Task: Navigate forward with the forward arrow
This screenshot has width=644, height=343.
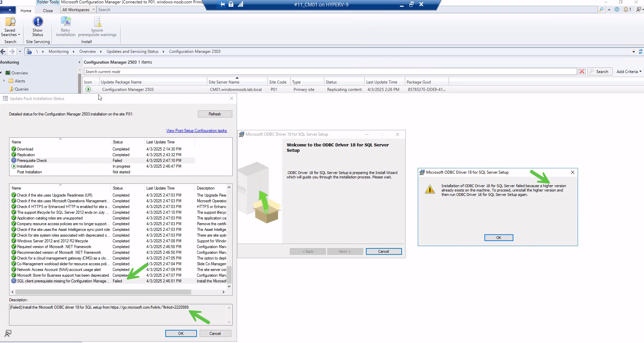Action: pos(12,52)
